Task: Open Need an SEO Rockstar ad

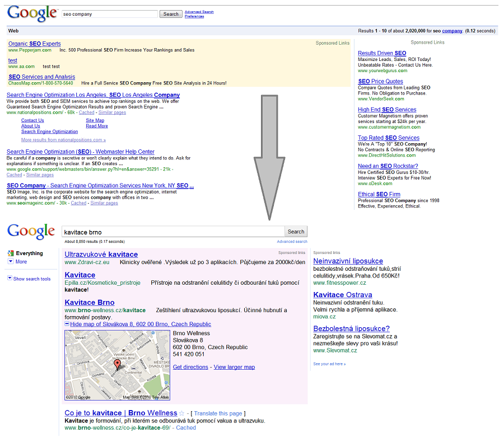Action: [x=388, y=166]
